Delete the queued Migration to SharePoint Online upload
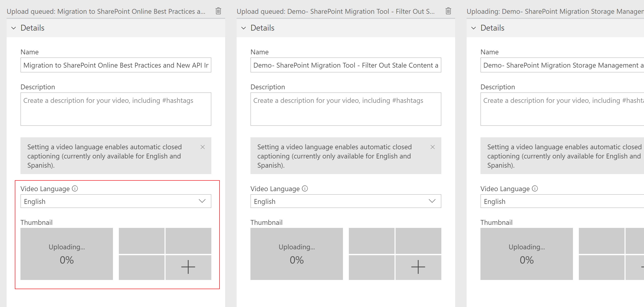 (x=218, y=11)
